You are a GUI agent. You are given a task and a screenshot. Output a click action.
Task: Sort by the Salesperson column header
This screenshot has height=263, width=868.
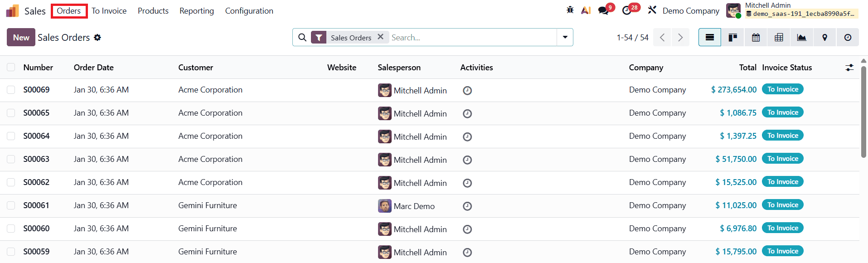[399, 68]
